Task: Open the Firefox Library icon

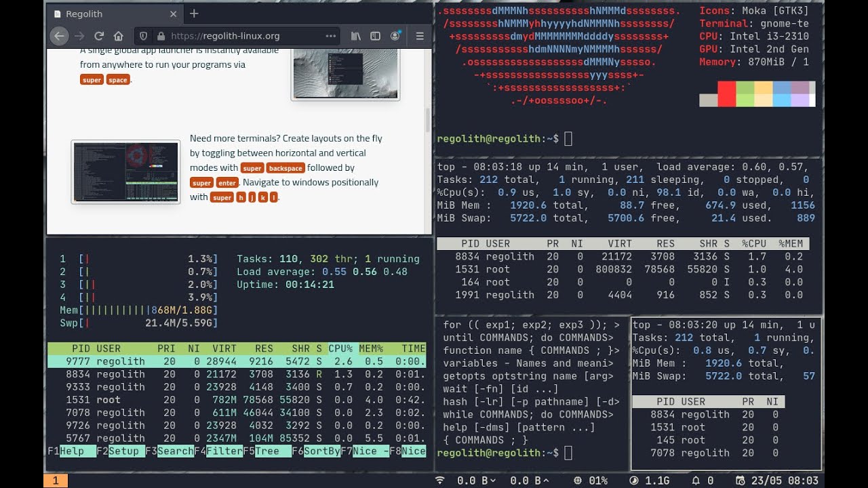Action: [x=356, y=36]
